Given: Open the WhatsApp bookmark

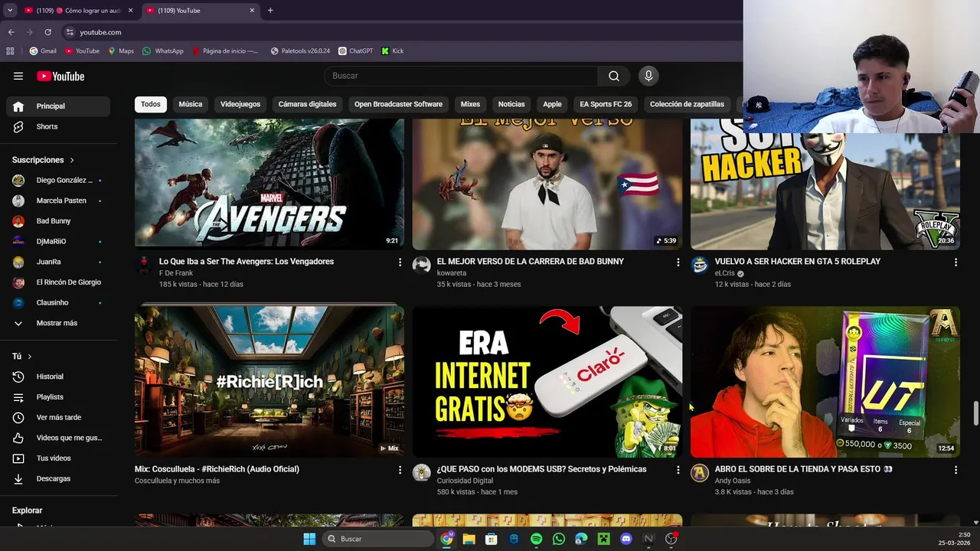Looking at the screenshot, I should coord(163,51).
